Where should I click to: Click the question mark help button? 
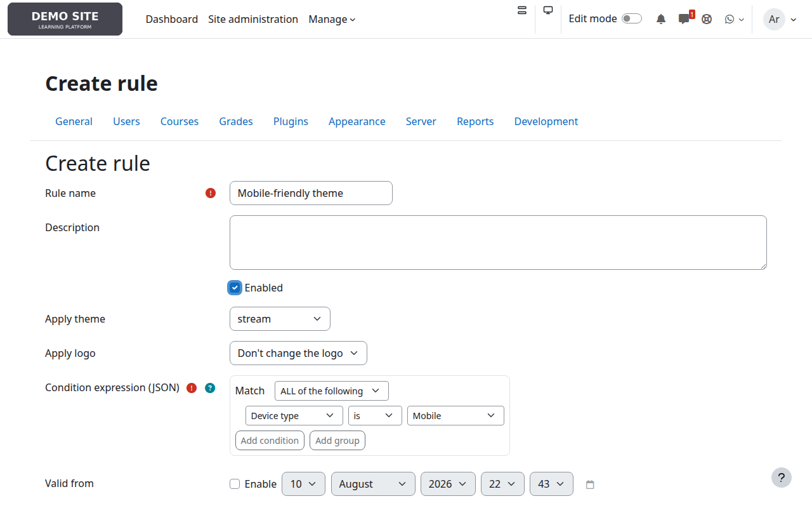click(x=782, y=478)
